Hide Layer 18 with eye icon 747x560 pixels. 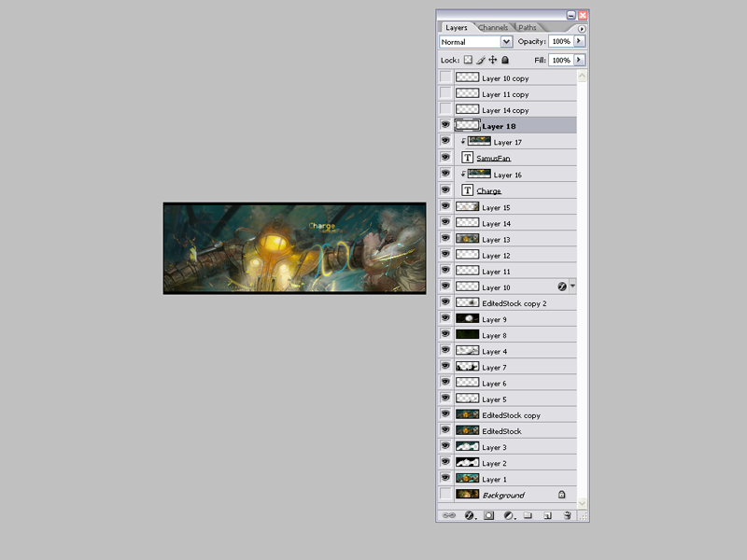click(x=445, y=125)
